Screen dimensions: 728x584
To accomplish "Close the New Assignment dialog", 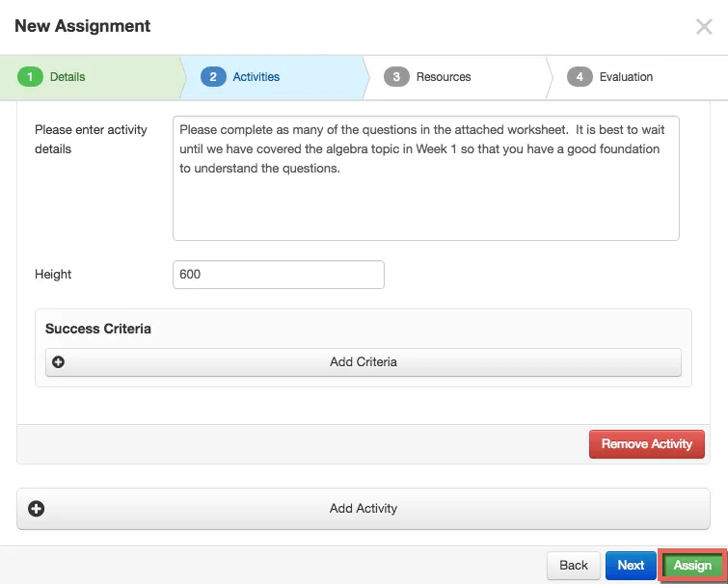I will point(704,27).
